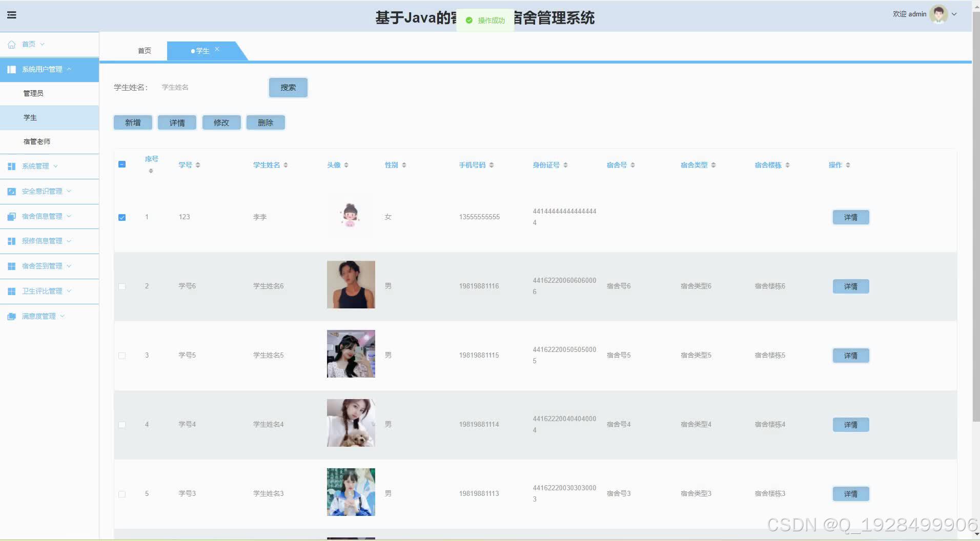980x541 pixels.
Task: Click the 安全意识管理 sidebar icon
Action: point(11,191)
